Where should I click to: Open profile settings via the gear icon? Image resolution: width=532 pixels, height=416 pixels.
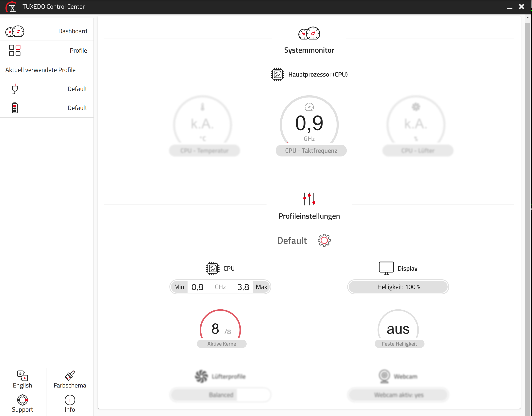tap(324, 240)
